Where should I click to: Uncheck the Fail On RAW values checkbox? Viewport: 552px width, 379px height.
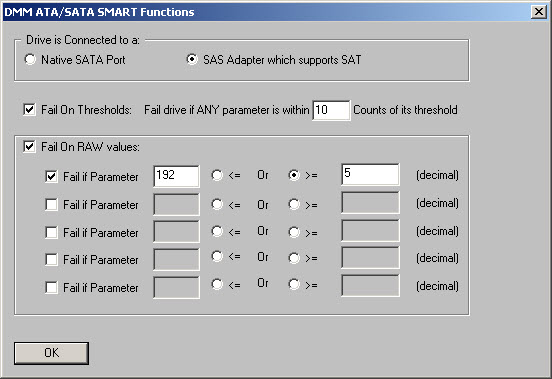[x=29, y=146]
